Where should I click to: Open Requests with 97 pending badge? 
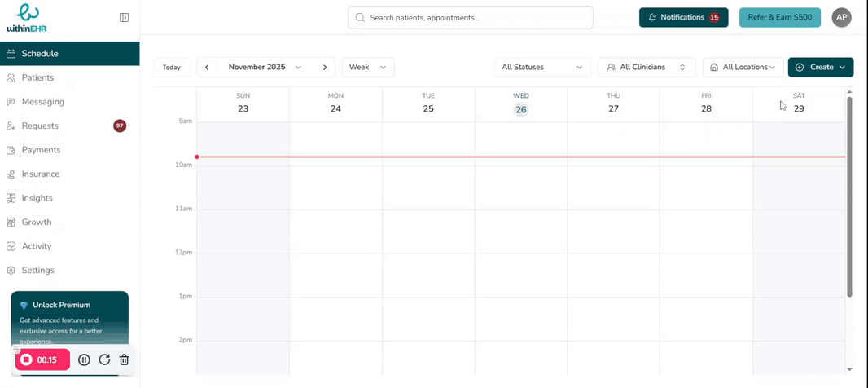(x=40, y=126)
